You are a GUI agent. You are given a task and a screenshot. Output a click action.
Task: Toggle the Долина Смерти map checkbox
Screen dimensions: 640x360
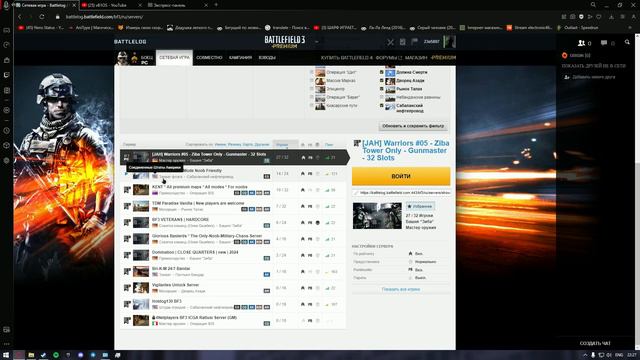click(x=382, y=72)
